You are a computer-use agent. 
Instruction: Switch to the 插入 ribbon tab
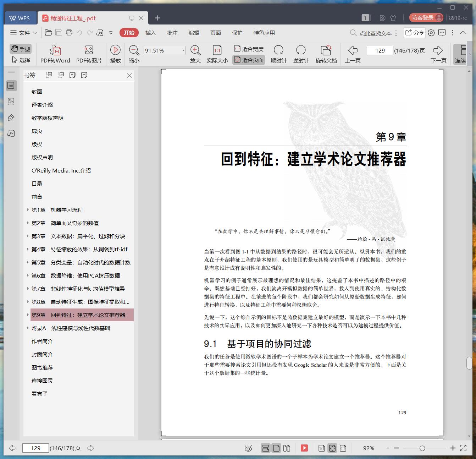click(151, 33)
